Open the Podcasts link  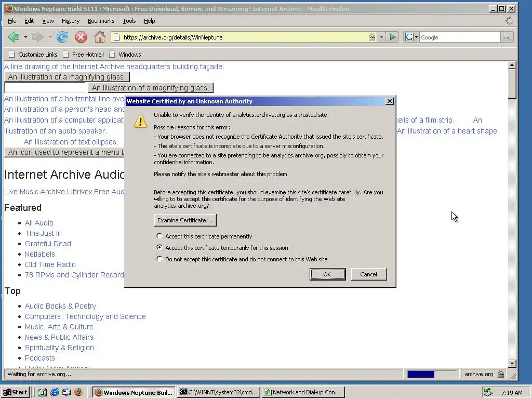click(39, 358)
